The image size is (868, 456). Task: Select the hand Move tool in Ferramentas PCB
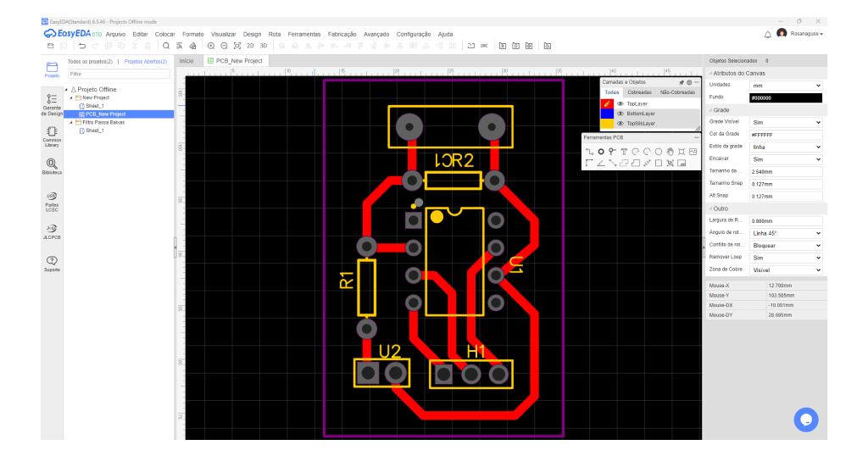click(x=670, y=152)
